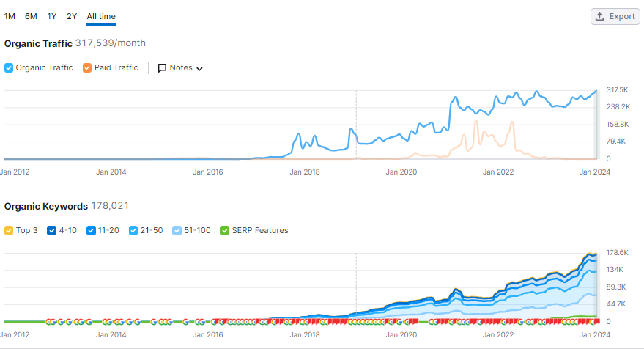The image size is (644, 349).
Task: Select the All time tab
Action: pos(100,16)
